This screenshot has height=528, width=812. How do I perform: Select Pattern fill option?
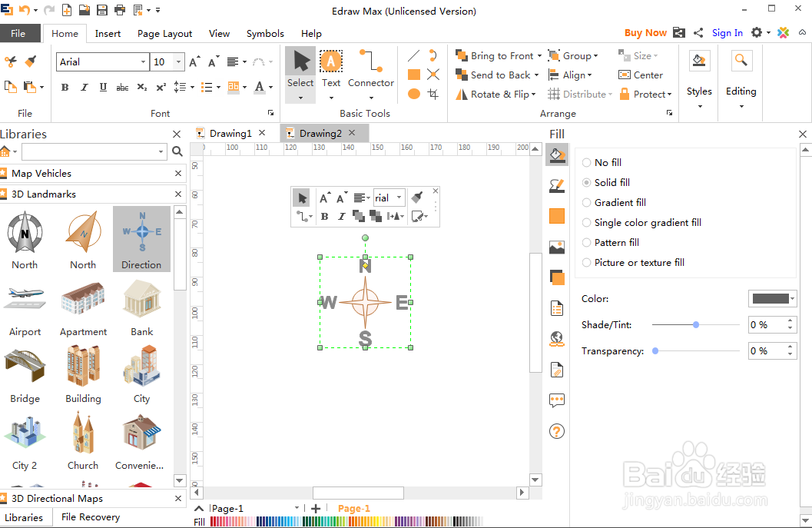point(611,243)
